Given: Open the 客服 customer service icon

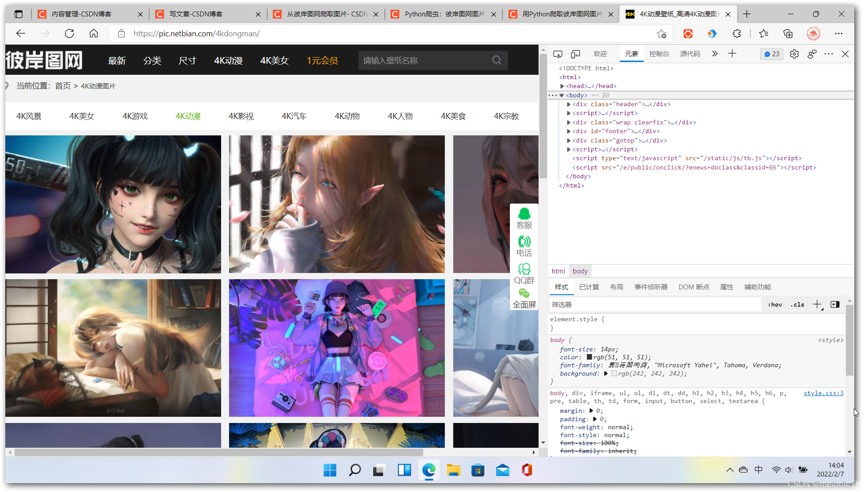Looking at the screenshot, I should pos(524,219).
